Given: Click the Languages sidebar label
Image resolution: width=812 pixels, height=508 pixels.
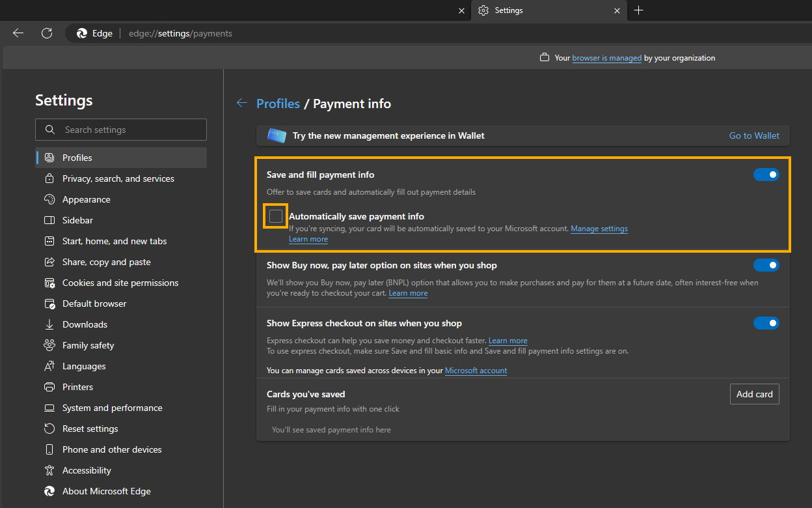Looking at the screenshot, I should coord(84,366).
